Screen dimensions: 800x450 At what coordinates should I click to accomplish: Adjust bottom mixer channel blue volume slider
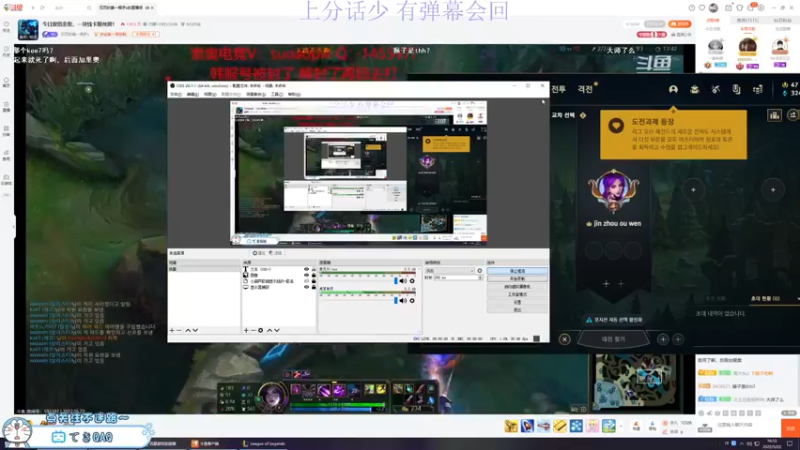(396, 301)
